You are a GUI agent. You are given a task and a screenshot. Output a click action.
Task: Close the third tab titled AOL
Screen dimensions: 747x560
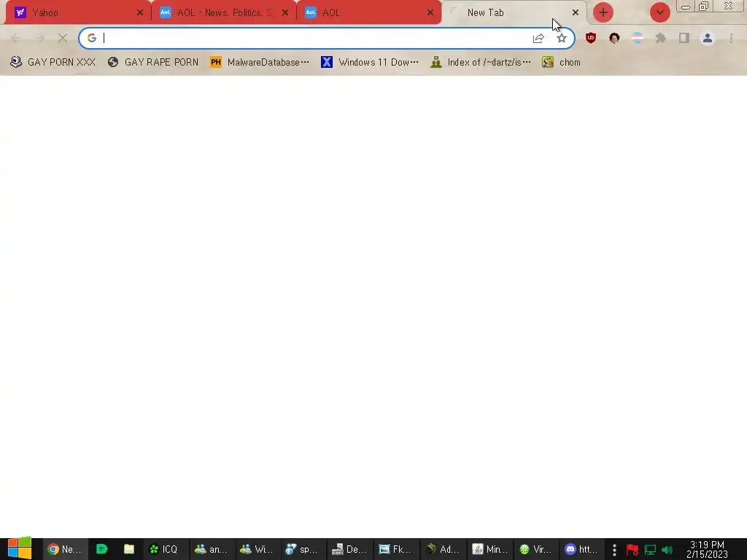click(x=430, y=13)
